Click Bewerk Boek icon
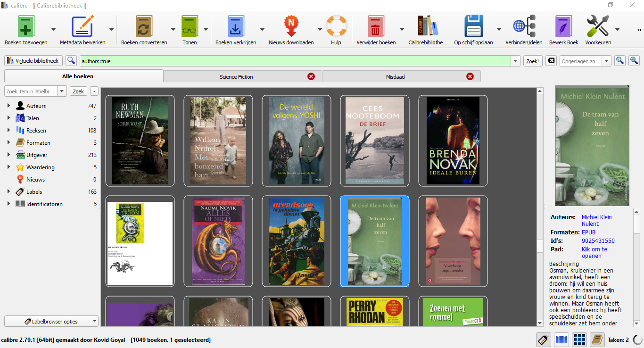The height and width of the screenshot is (348, 644). (563, 26)
